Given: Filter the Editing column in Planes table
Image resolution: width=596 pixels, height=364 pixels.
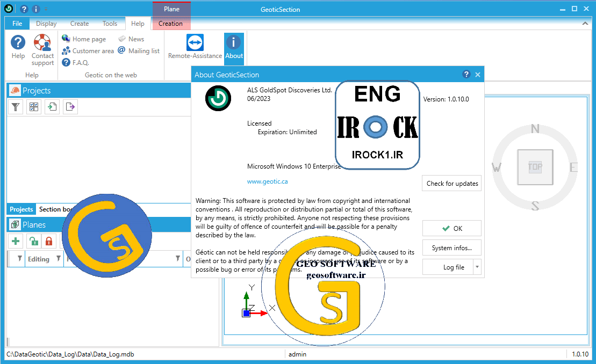Looking at the screenshot, I should [58, 258].
